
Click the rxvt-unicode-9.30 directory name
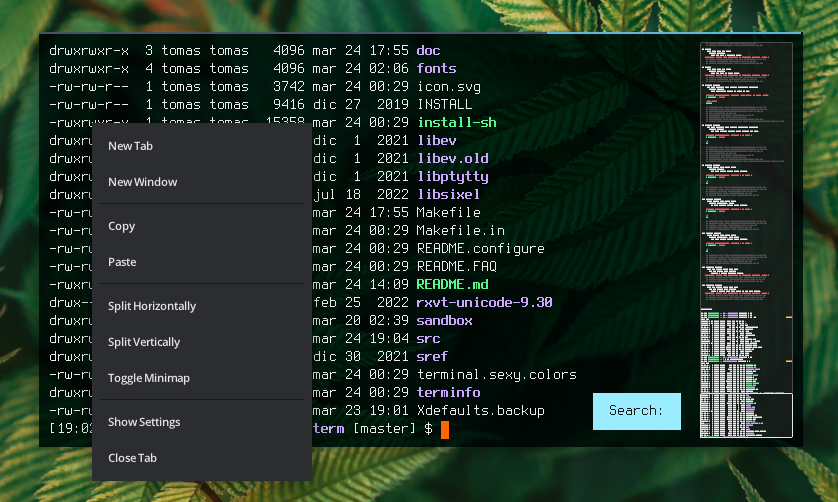point(484,303)
